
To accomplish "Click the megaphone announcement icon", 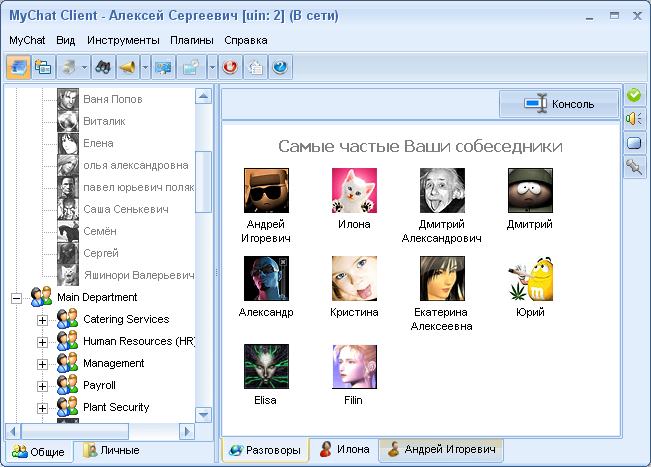I will pos(127,67).
